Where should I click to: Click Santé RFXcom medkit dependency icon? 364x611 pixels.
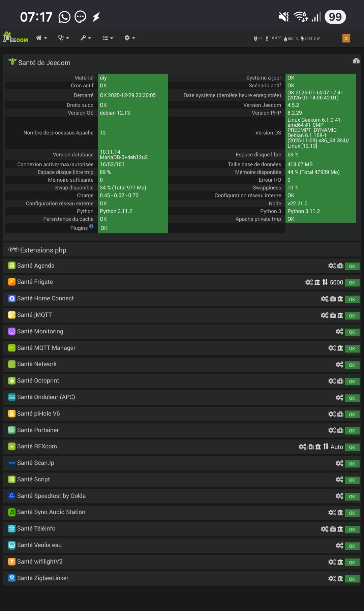pos(310,447)
